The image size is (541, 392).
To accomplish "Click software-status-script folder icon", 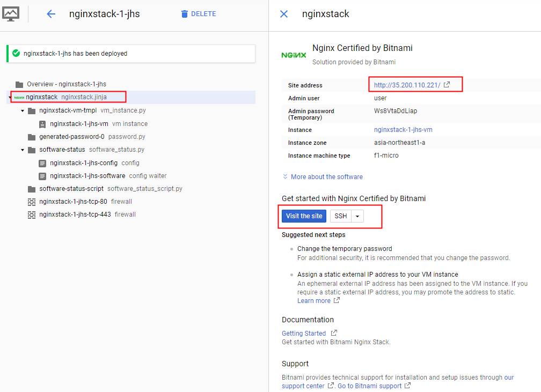I will tap(32, 189).
